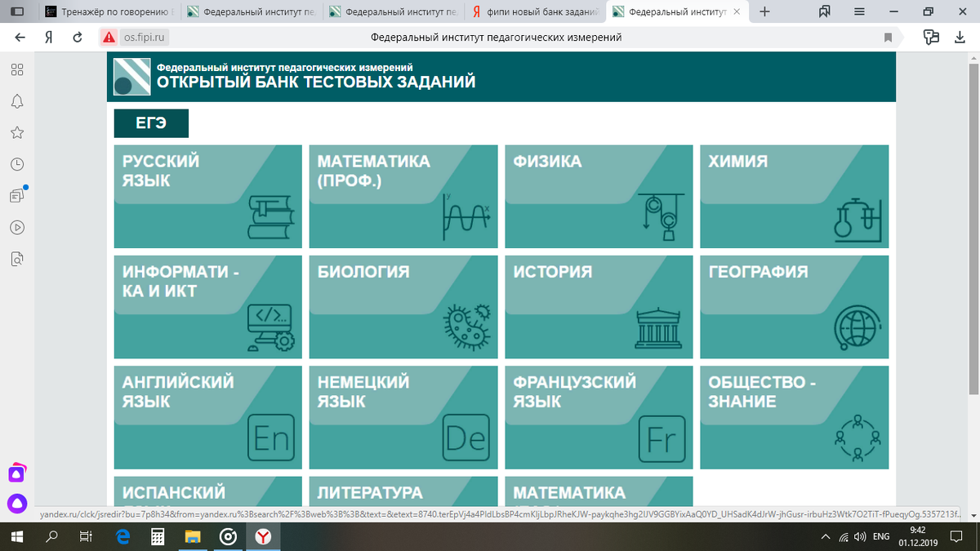Open the bookmarks collections icon near menu

point(825,11)
